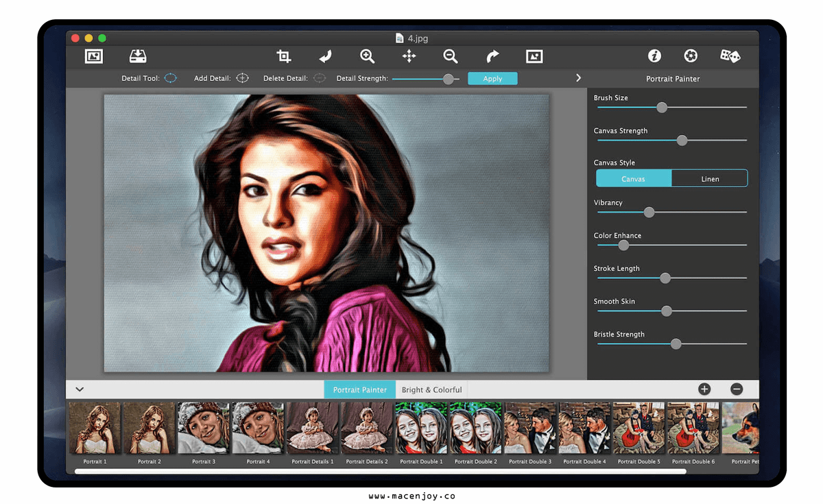The image size is (823, 504).
Task: Click the Brush Size slider handle
Action: click(x=662, y=108)
